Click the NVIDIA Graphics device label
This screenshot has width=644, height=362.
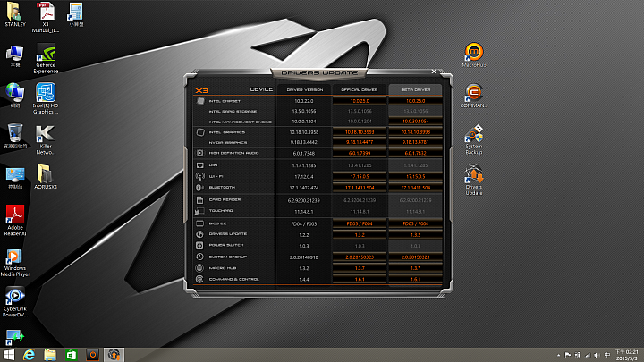[x=228, y=143]
